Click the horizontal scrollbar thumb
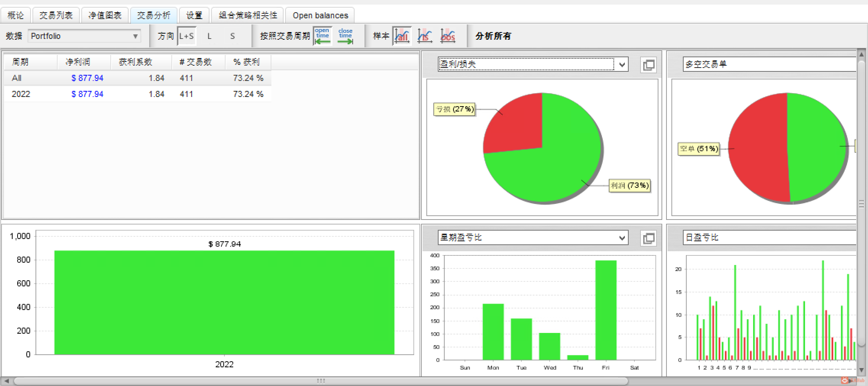Viewport: 868px width, 386px height. (x=321, y=381)
